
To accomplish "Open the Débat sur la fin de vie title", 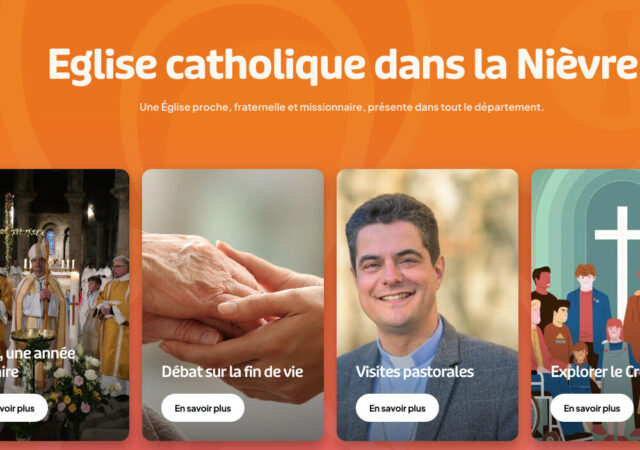I will [x=232, y=372].
